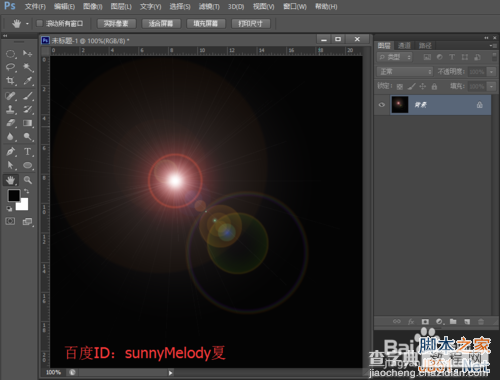The image size is (500, 380).
Task: Select the Move tool
Action: tap(28, 54)
